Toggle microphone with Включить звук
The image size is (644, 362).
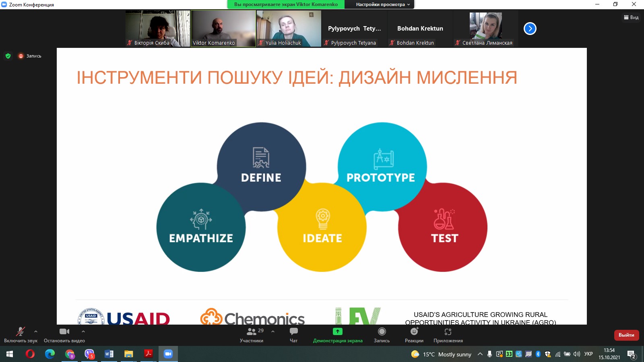(x=20, y=331)
